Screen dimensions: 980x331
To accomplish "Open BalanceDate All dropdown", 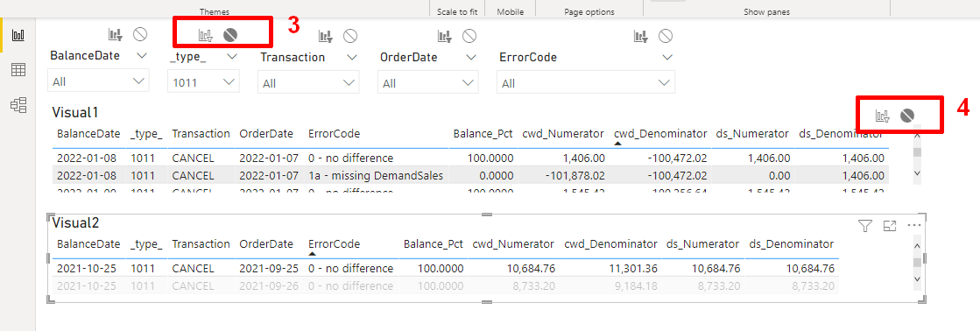I will (99, 81).
